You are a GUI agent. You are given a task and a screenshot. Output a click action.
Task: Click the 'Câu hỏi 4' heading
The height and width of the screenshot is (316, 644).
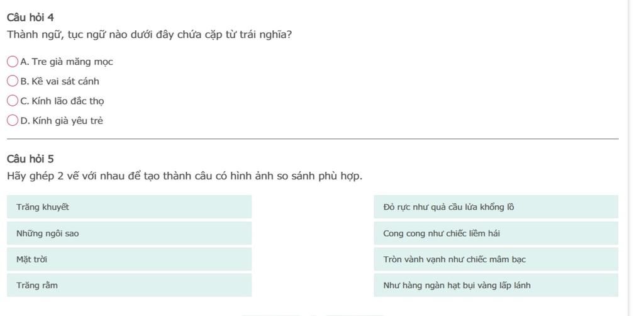pos(30,18)
